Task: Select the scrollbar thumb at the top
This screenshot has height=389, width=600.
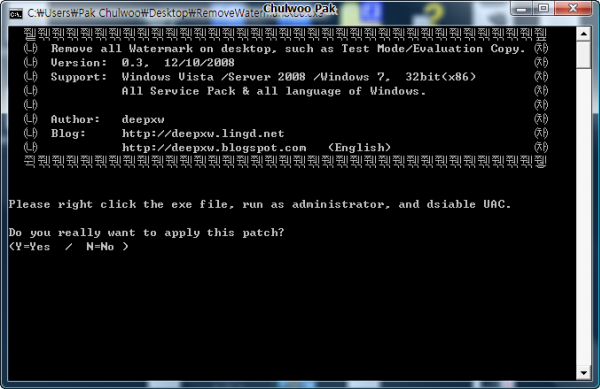Action: [583, 55]
